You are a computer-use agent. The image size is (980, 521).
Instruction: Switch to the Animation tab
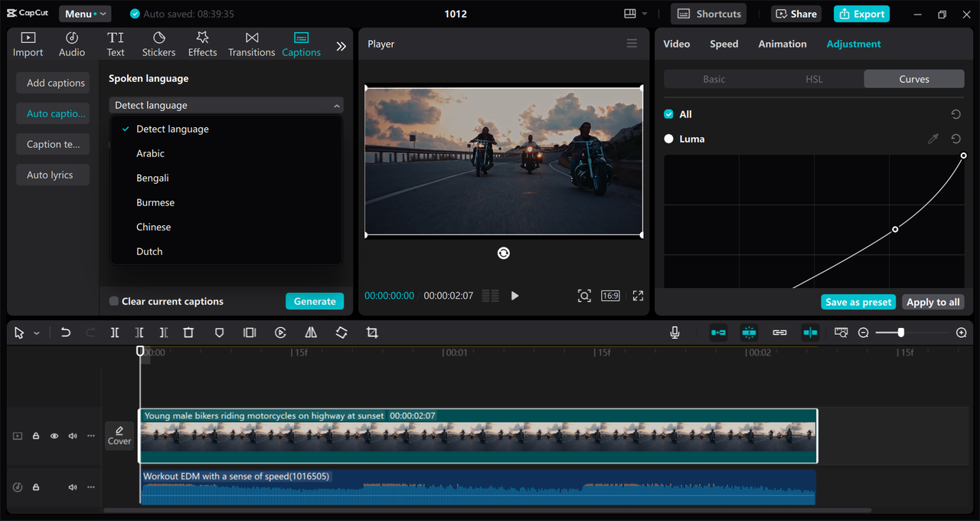coord(782,44)
